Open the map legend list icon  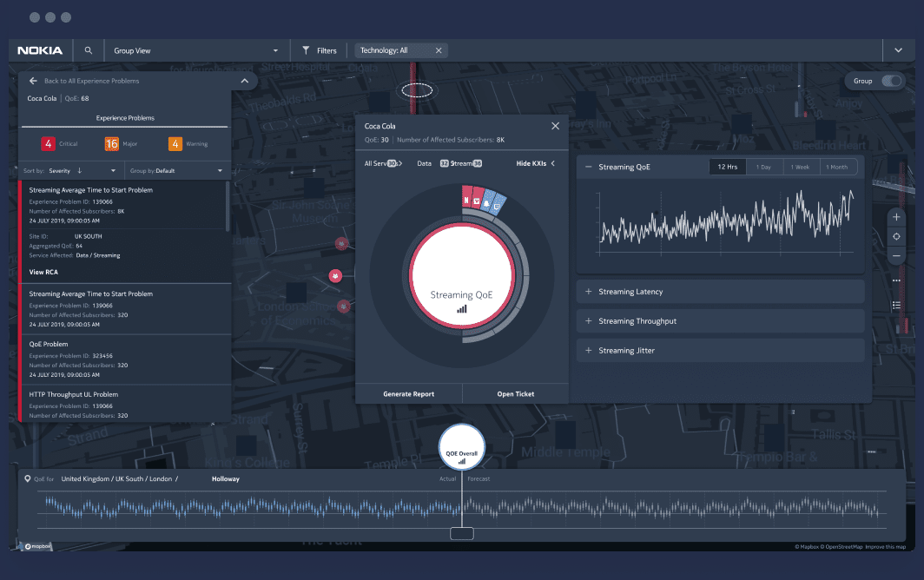pos(896,305)
